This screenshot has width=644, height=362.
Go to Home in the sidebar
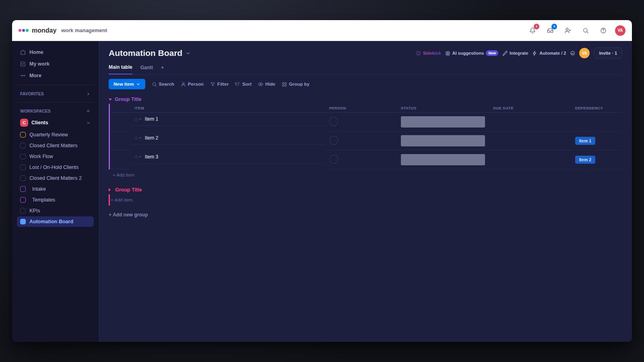click(x=56, y=52)
